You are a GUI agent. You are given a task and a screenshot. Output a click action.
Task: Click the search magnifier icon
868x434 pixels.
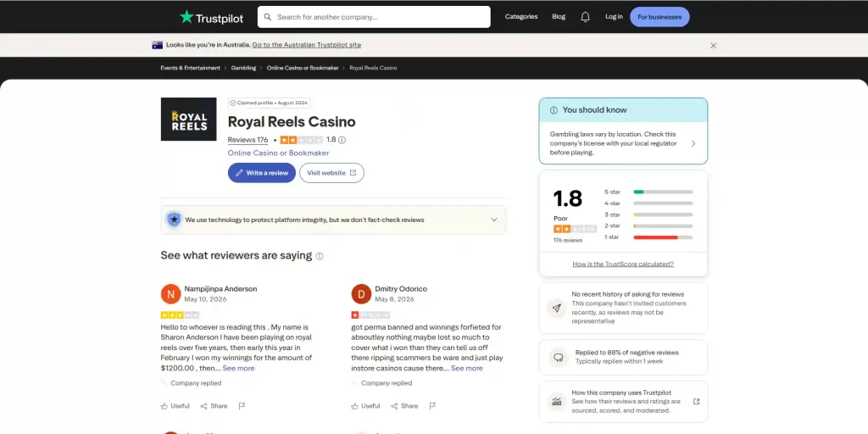pyautogui.click(x=267, y=17)
